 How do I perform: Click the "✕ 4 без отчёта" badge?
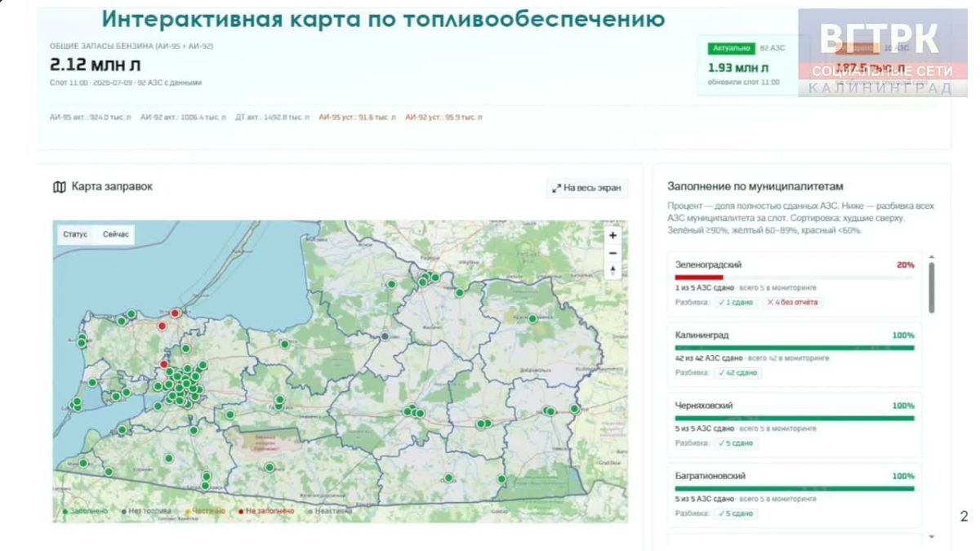(x=792, y=302)
